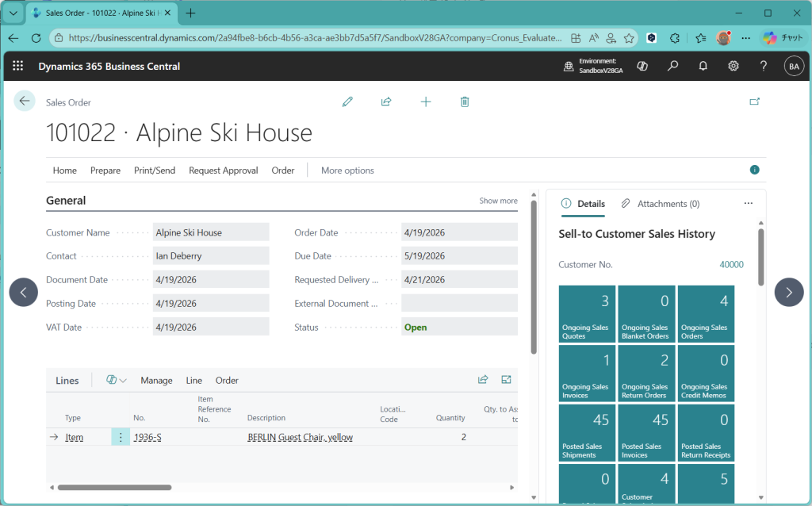The height and width of the screenshot is (506, 812).
Task: Open notifications bell icon
Action: pos(703,67)
